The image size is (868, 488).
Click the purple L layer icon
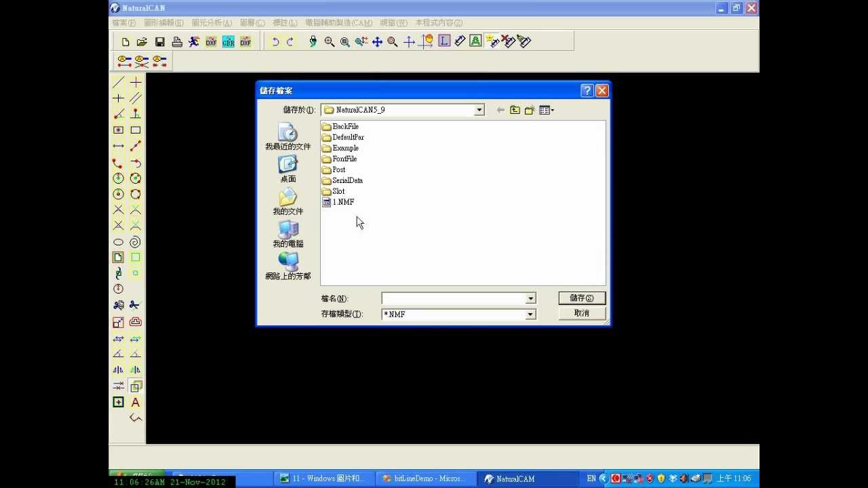click(x=443, y=41)
